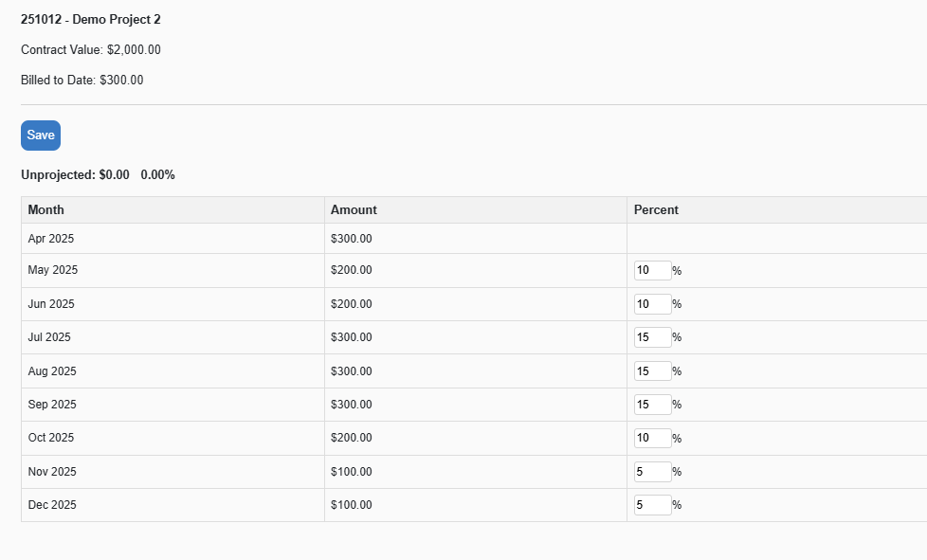Click the Amount column header
The height and width of the screenshot is (560, 927).
(354, 210)
